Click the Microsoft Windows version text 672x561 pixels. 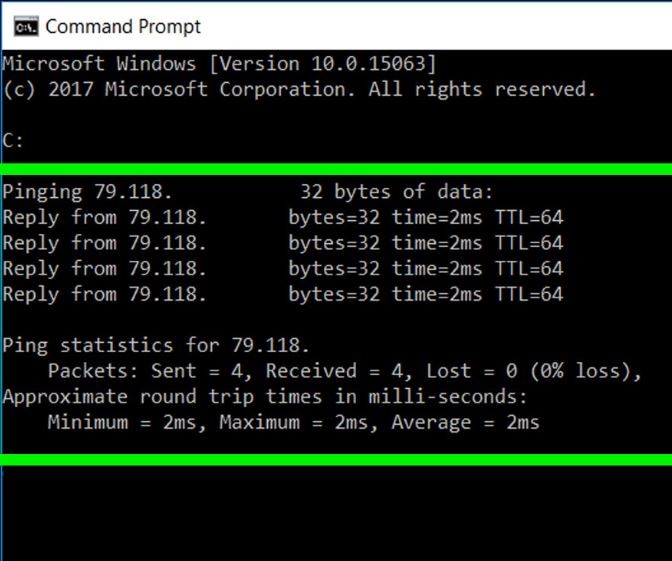coord(219,64)
